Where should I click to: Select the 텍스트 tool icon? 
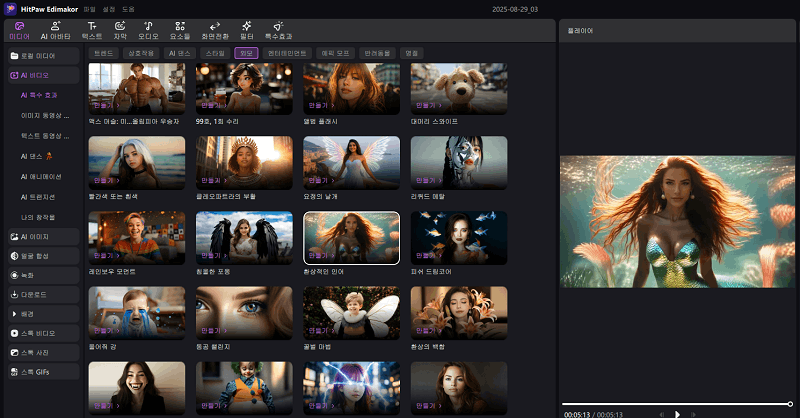(x=92, y=29)
